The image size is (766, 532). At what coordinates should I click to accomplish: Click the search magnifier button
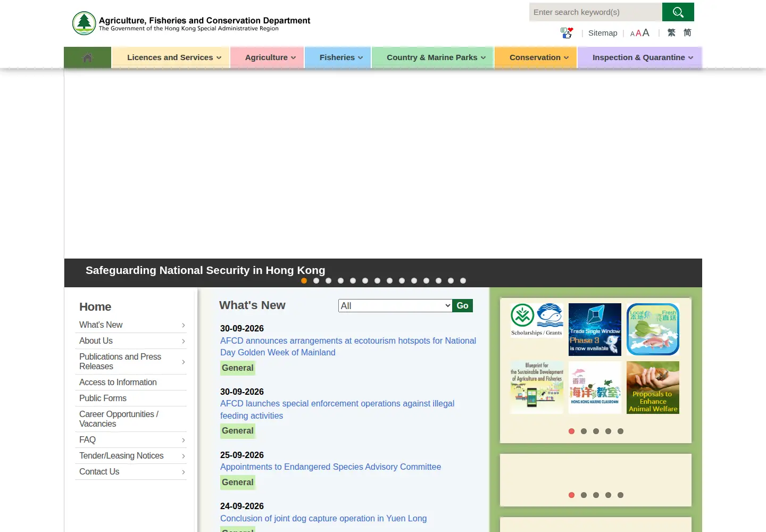tap(678, 12)
